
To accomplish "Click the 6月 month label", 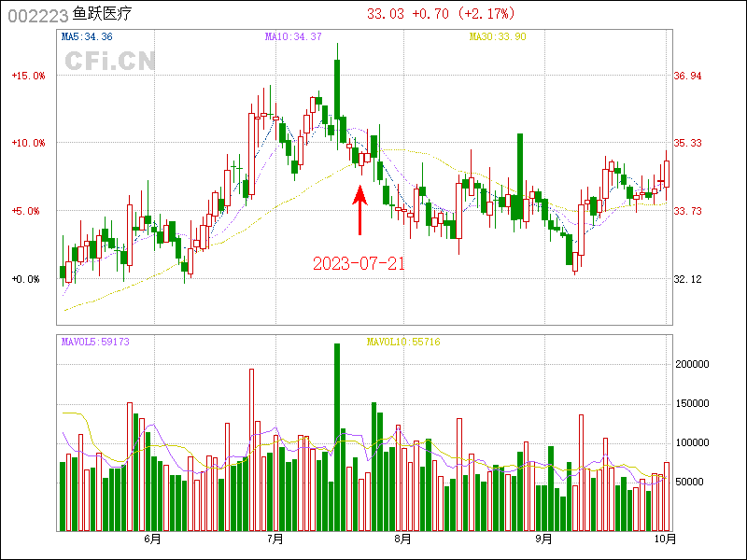I will [x=152, y=539].
